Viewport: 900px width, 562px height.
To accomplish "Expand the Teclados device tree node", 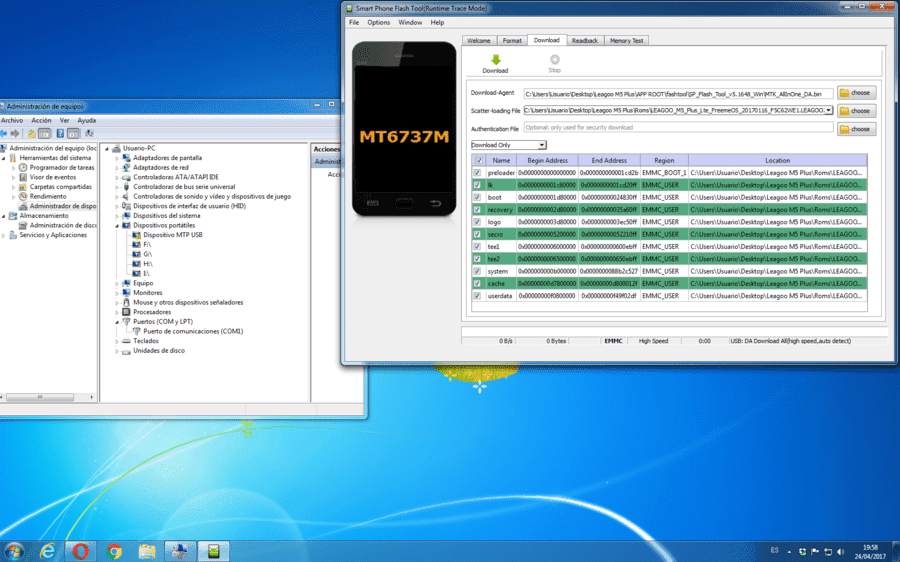I will tap(117, 341).
